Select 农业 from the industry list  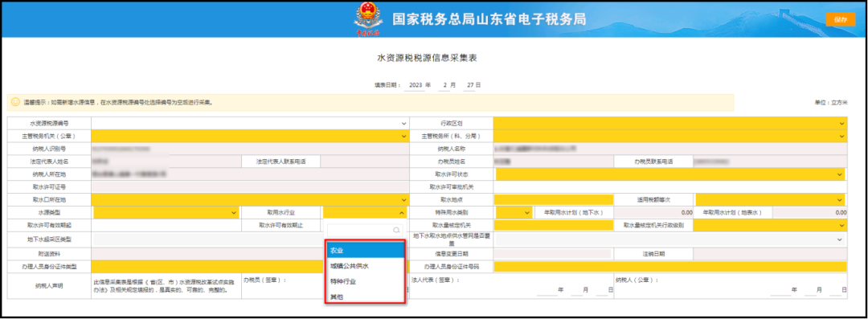tap(366, 251)
